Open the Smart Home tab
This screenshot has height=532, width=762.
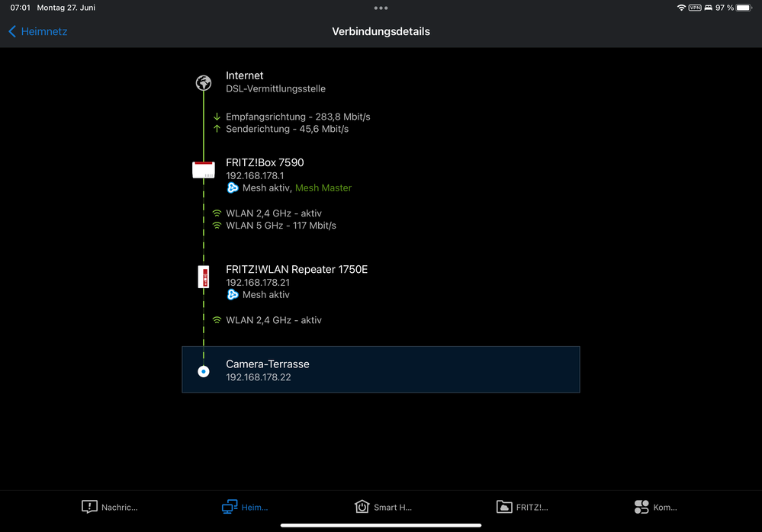pos(383,507)
